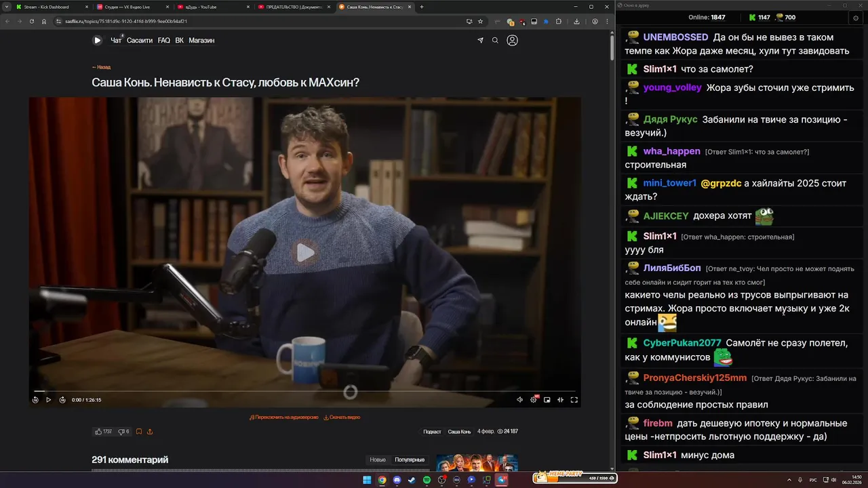Open the Windows Start menu

(367, 480)
